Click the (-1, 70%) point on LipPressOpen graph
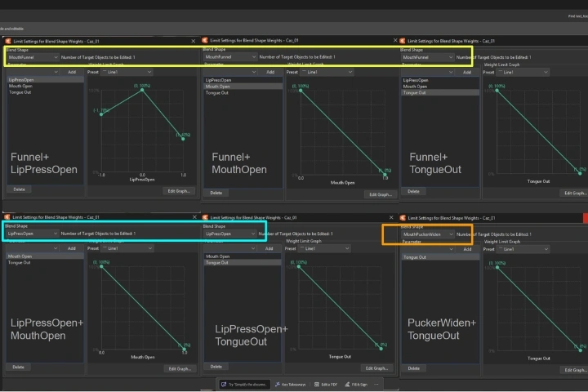The height and width of the screenshot is (392, 588). [101, 114]
